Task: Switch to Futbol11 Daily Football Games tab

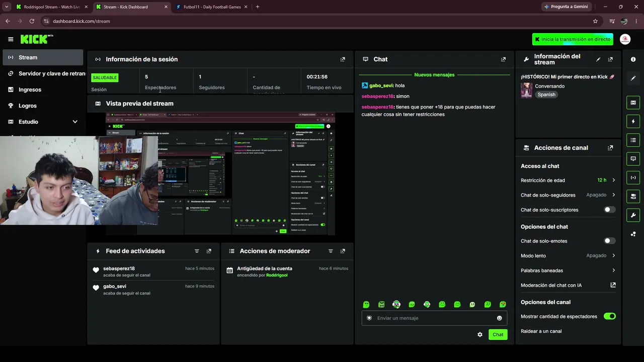Action: 212,7
